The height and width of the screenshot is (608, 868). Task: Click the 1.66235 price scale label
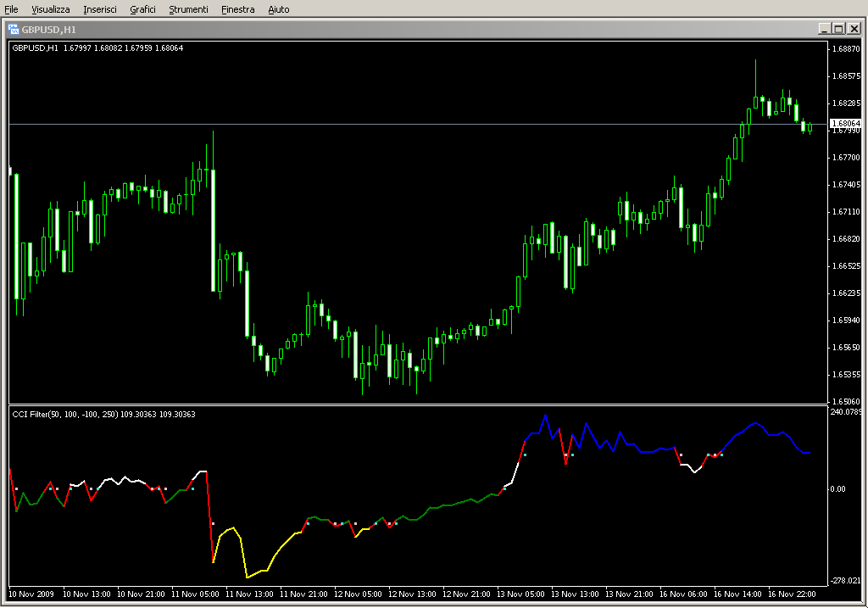(x=846, y=293)
